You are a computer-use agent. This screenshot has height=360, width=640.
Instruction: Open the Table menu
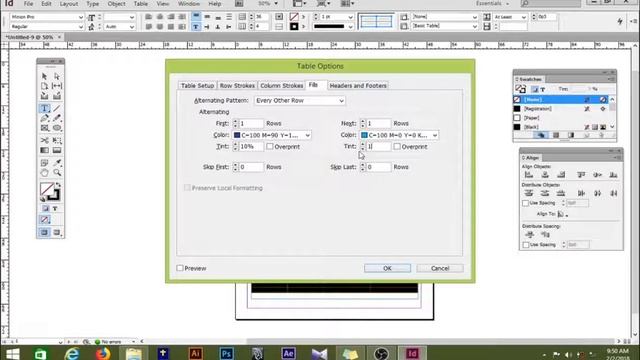point(141,4)
